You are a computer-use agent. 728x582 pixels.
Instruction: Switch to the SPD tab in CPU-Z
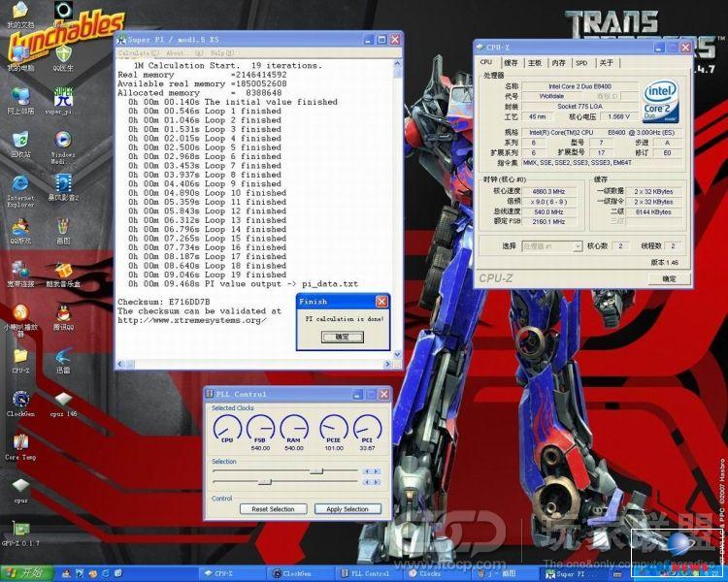coord(581,63)
